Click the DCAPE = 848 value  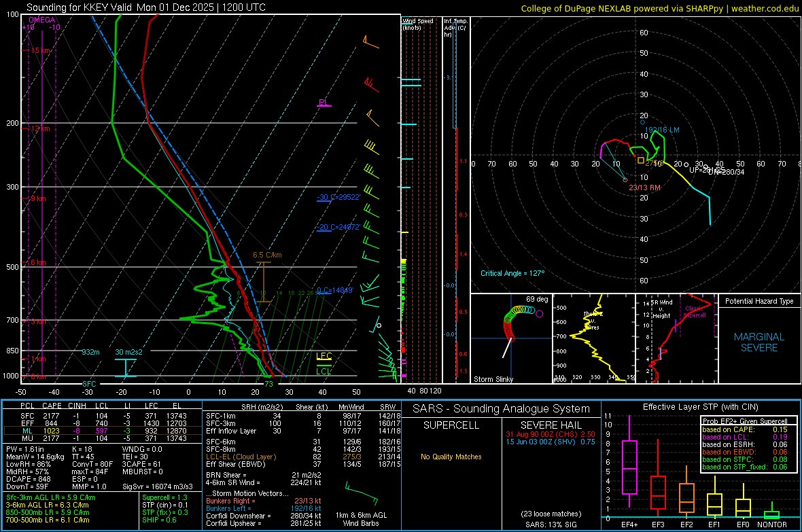(x=28, y=479)
